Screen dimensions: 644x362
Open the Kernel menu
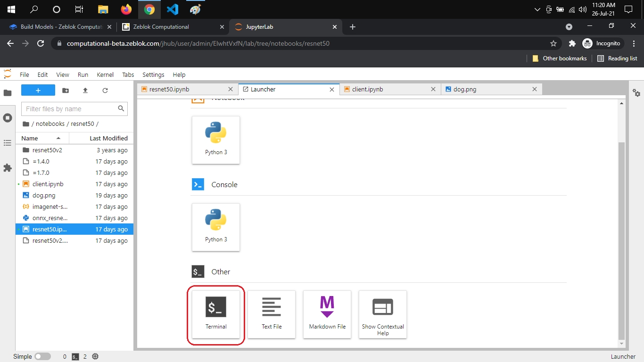105,74
